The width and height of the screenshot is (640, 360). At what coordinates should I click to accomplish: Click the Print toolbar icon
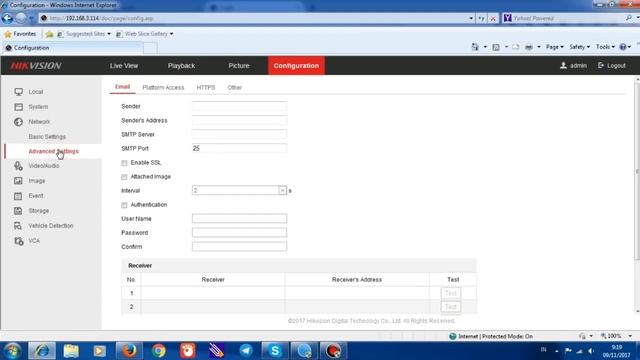529,47
